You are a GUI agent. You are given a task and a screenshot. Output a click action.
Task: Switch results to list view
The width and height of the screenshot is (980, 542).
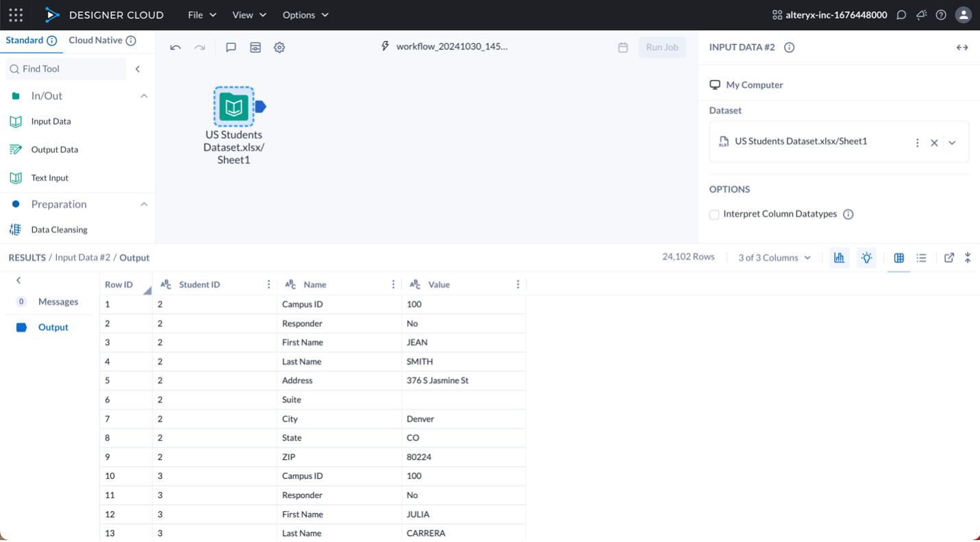click(x=922, y=258)
